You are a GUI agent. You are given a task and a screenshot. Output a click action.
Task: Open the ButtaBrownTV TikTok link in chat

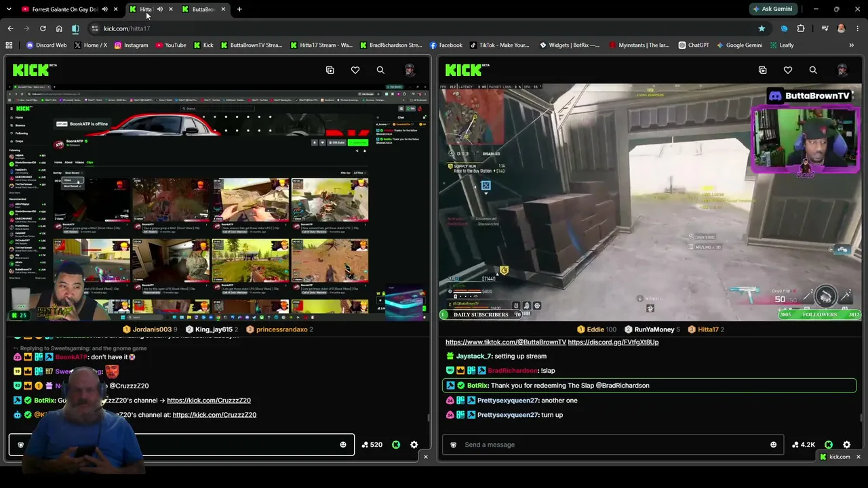(x=506, y=342)
